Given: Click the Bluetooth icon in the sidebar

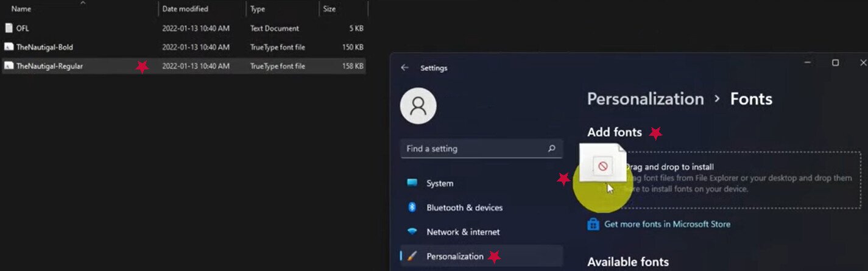Looking at the screenshot, I should coord(412,207).
